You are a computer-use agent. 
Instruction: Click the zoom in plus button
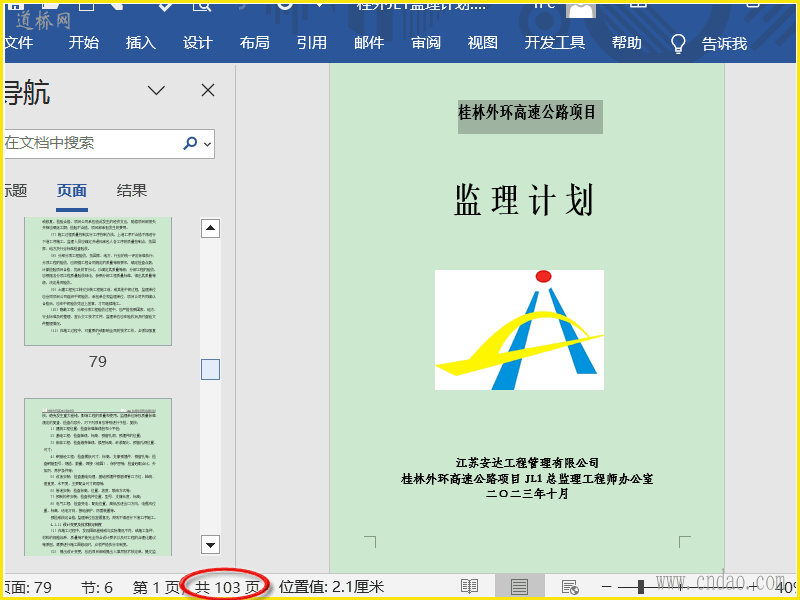pyautogui.click(x=755, y=588)
